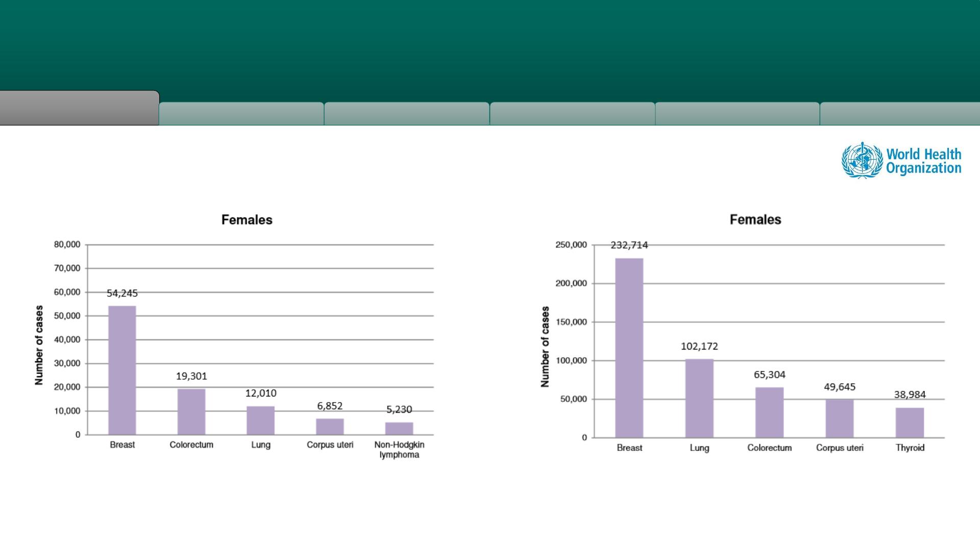980x551 pixels.
Task: Select the Thyroid bar labeled 38,984
Action: click(910, 422)
